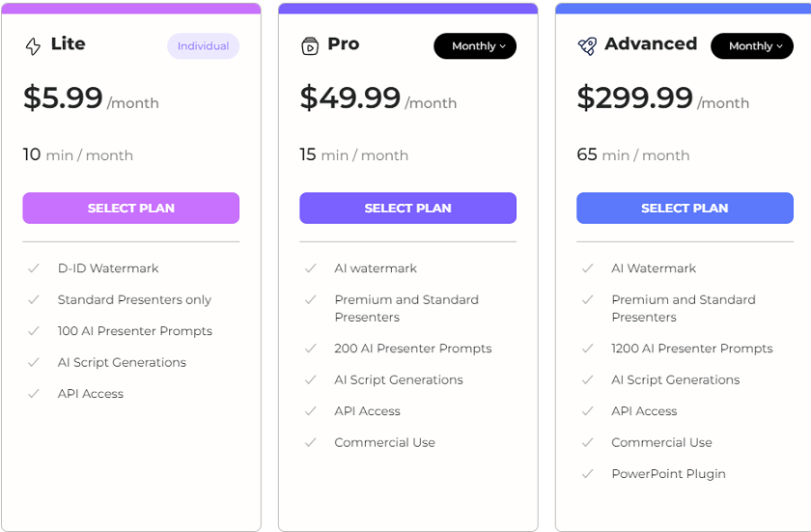Click checkmark beside PowerPoint Plugin

[x=588, y=473]
